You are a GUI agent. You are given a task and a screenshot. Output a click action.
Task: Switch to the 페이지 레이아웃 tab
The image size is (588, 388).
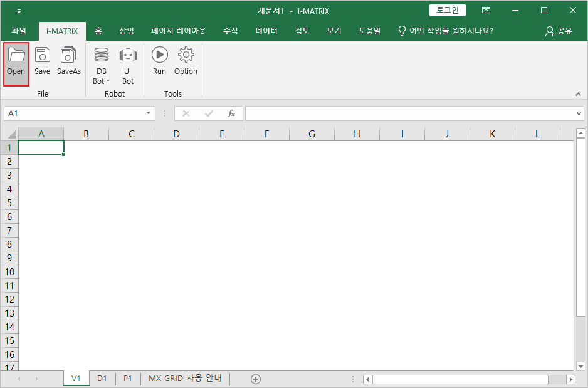point(179,31)
